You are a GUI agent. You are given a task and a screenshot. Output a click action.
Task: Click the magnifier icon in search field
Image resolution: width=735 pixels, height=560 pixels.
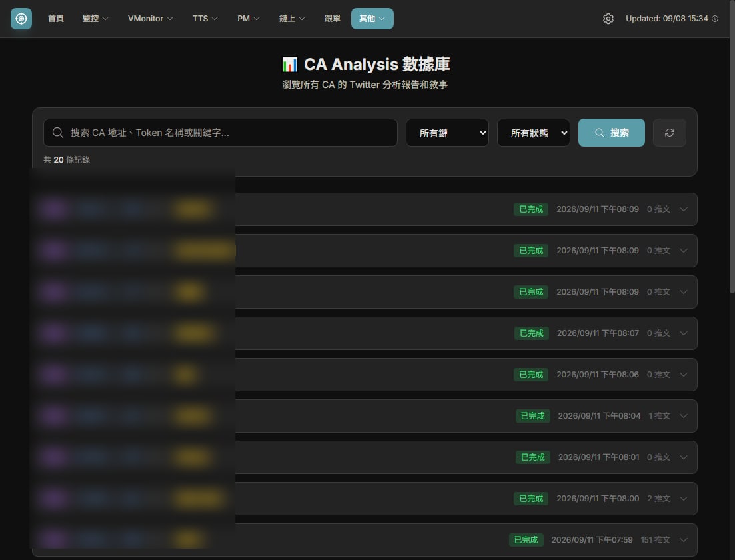tap(58, 133)
